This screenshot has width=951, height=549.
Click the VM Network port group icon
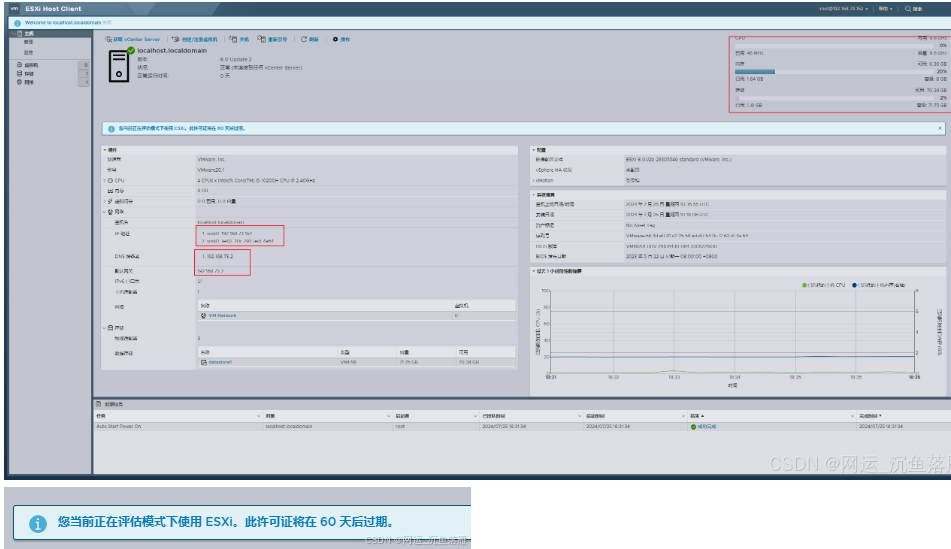203,316
